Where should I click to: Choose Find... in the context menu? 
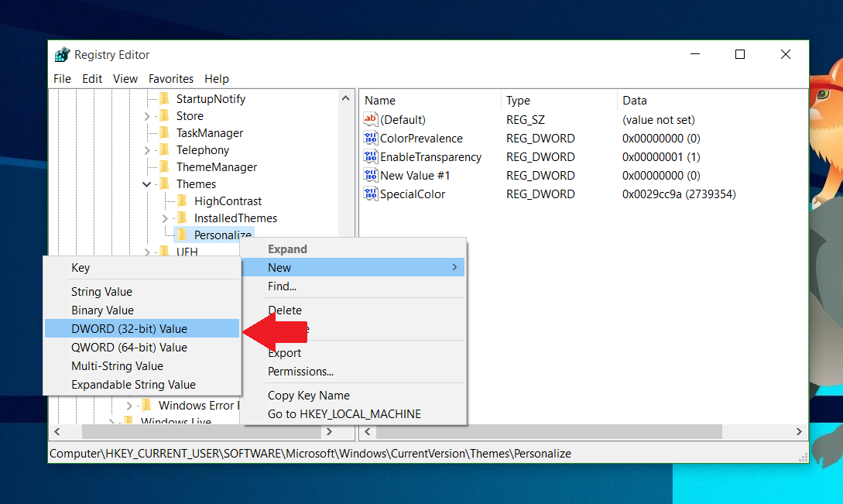click(x=355, y=286)
